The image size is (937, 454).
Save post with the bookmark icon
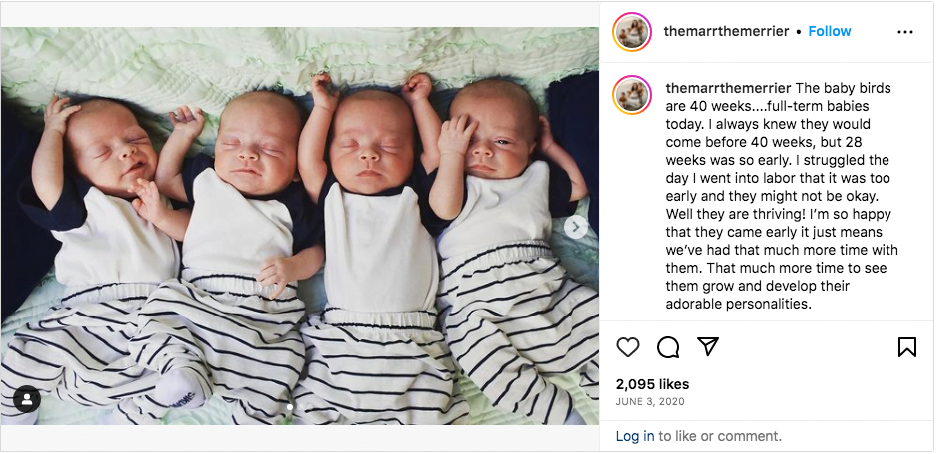[907, 346]
